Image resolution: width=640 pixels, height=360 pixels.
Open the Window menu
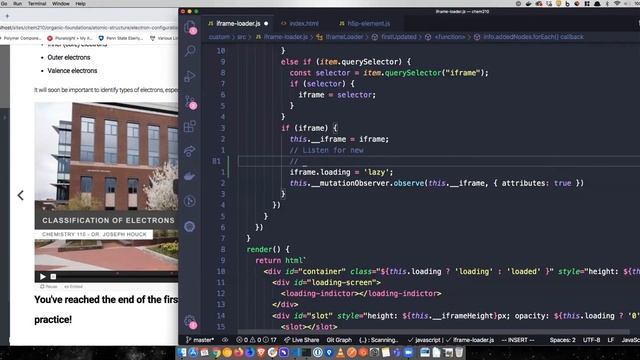point(60,3)
